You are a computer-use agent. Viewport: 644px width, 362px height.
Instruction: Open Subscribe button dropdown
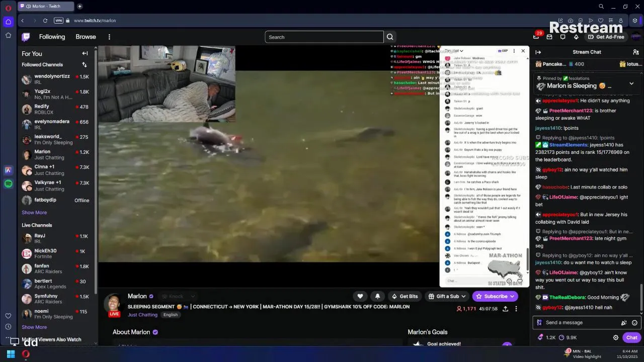coord(512,296)
